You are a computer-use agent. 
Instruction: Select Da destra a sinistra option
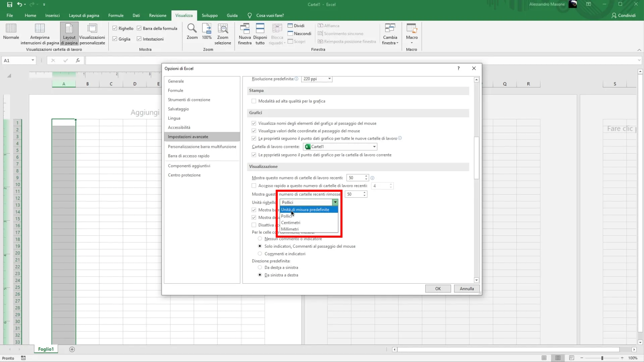point(260,267)
